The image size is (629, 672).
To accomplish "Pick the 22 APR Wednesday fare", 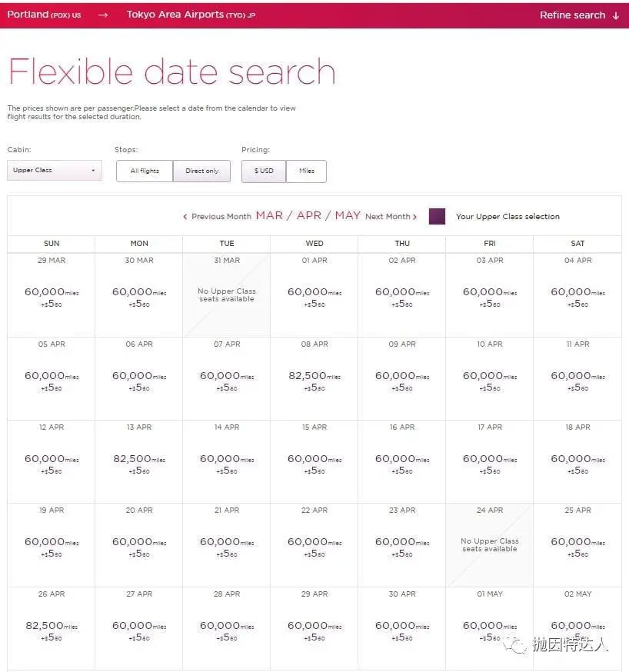I will click(x=314, y=545).
